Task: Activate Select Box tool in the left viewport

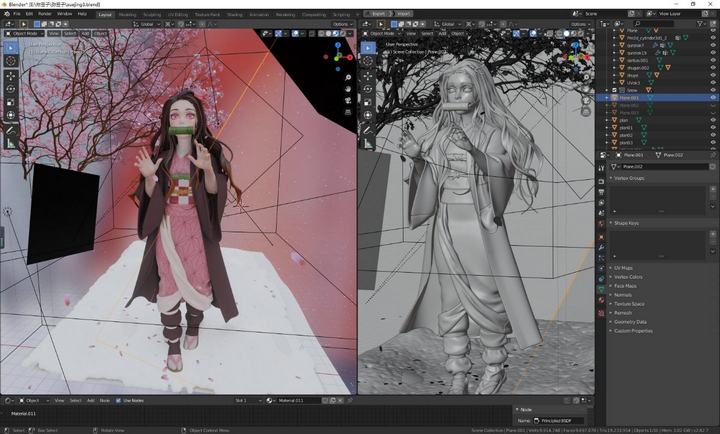Action: coord(11,47)
